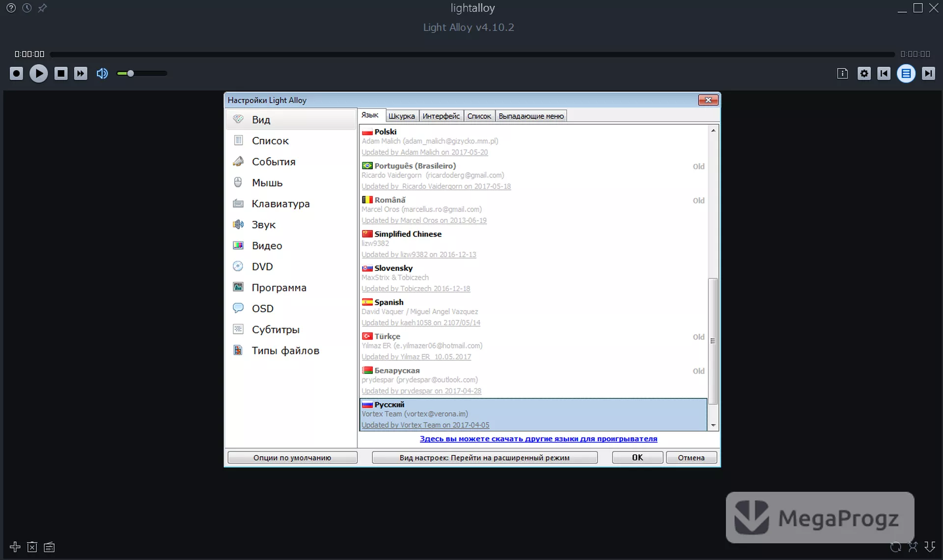Select Simplified Chinese language entry

pos(533,244)
